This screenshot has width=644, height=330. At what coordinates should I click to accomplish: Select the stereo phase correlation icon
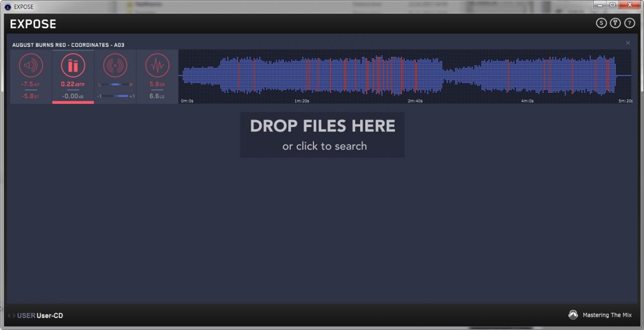pos(115,65)
